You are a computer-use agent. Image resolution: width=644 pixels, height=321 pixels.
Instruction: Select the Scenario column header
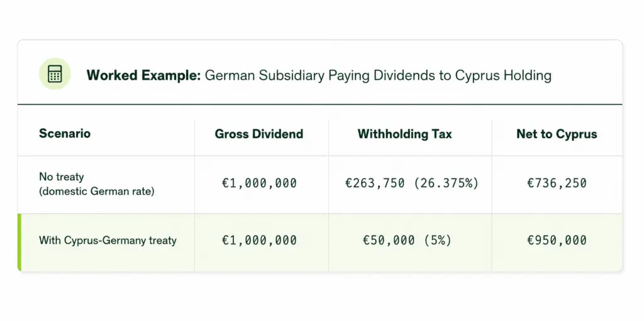point(65,133)
